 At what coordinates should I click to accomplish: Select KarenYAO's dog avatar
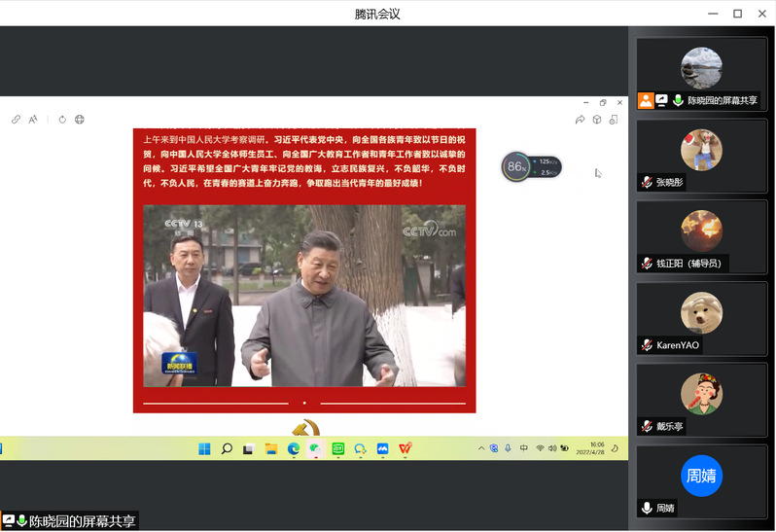(x=701, y=313)
